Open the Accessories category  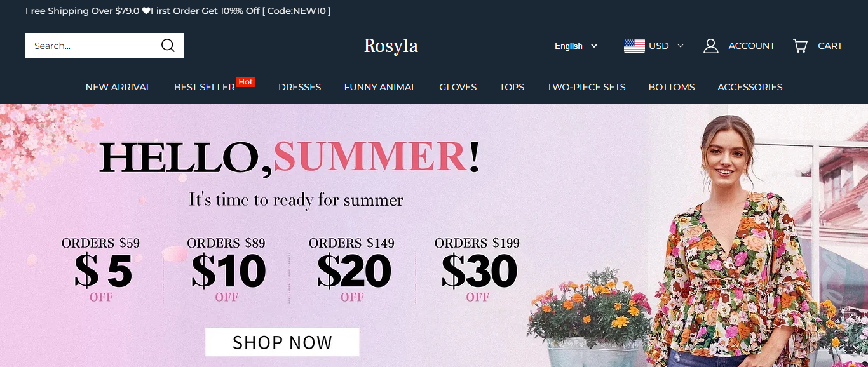(750, 87)
